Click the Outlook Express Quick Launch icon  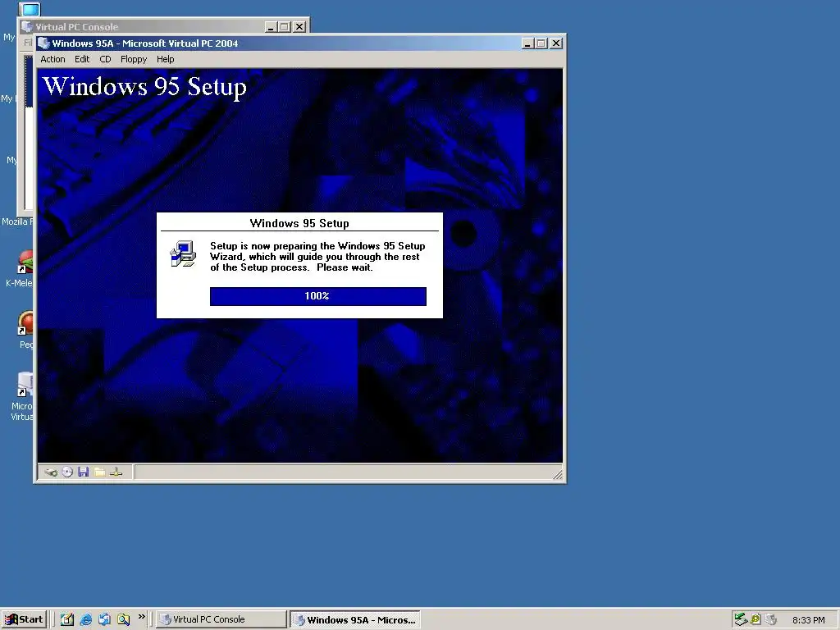[104, 619]
